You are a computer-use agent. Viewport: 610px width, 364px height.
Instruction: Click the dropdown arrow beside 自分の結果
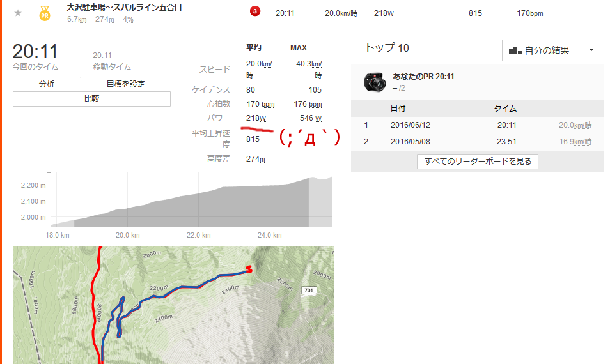click(x=591, y=50)
